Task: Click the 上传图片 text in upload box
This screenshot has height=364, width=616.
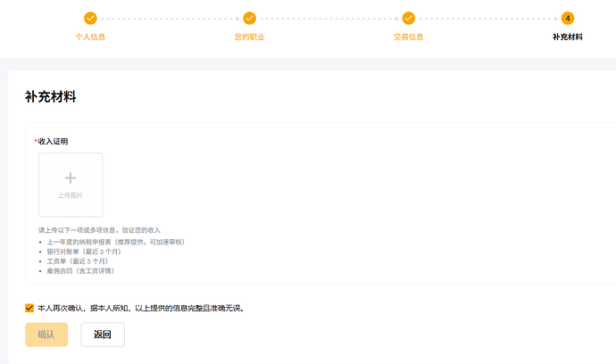Action: pyautogui.click(x=71, y=195)
